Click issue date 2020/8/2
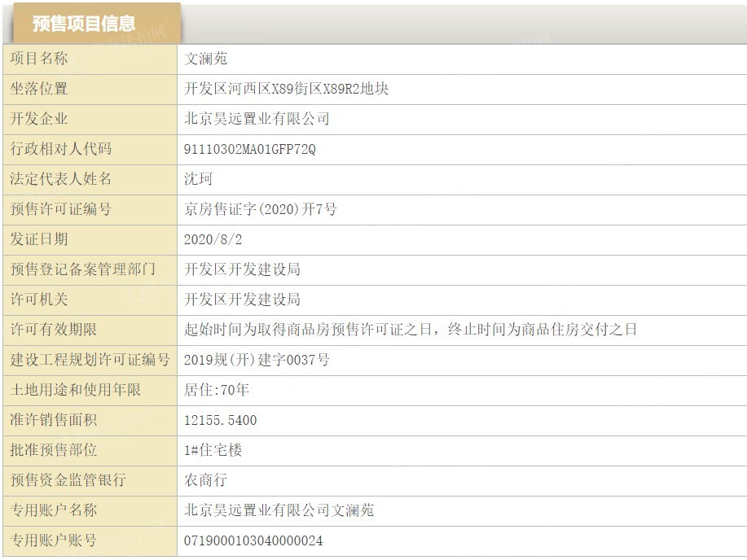Viewport: 747px width, 560px height. point(213,239)
